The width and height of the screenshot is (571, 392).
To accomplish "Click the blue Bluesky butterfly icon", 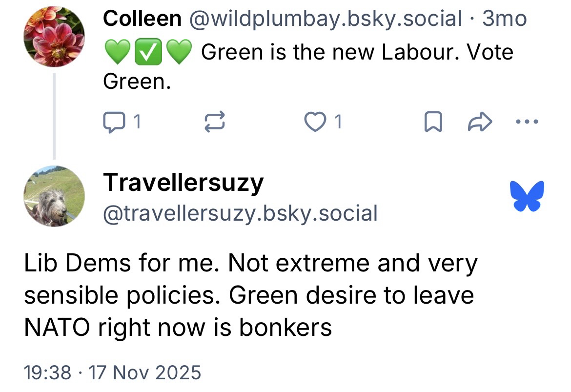I will pos(527,196).
